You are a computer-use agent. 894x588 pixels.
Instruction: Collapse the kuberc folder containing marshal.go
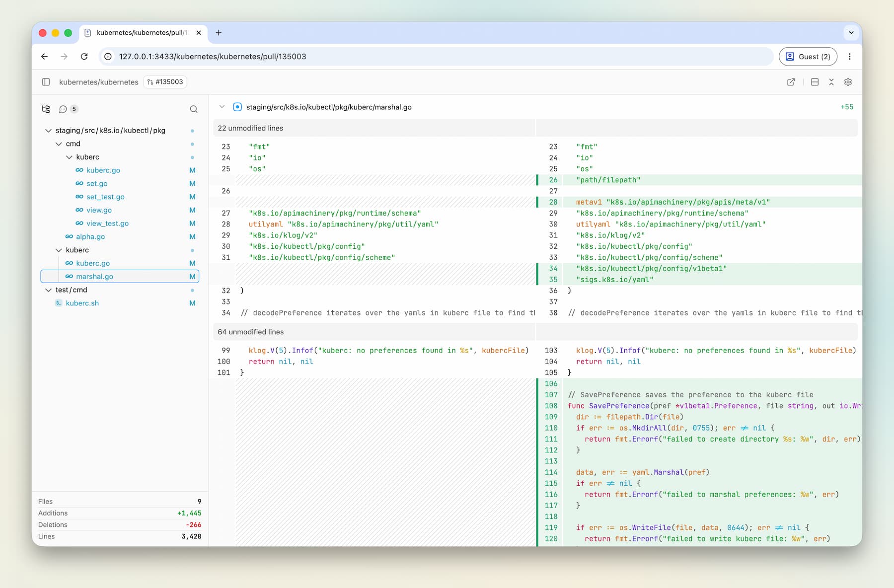coord(59,250)
